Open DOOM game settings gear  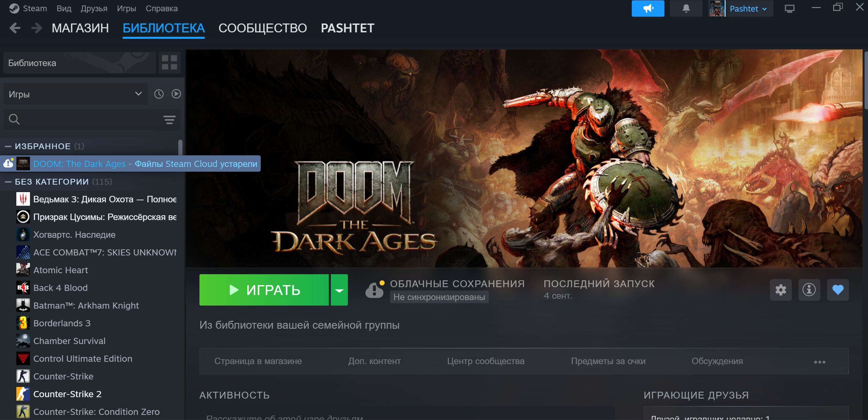(x=781, y=290)
